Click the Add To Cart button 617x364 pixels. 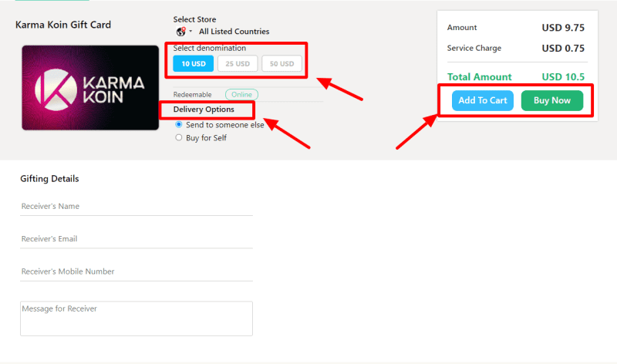click(x=483, y=100)
